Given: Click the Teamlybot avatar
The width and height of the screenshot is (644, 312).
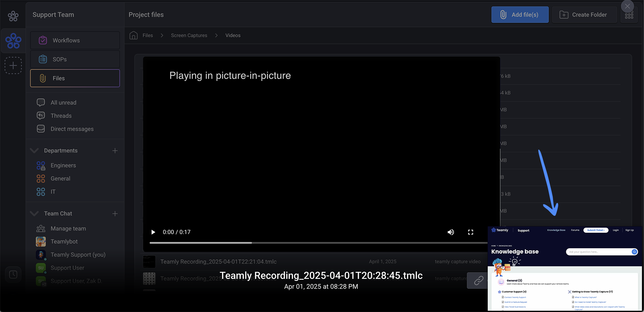Looking at the screenshot, I should tap(41, 242).
